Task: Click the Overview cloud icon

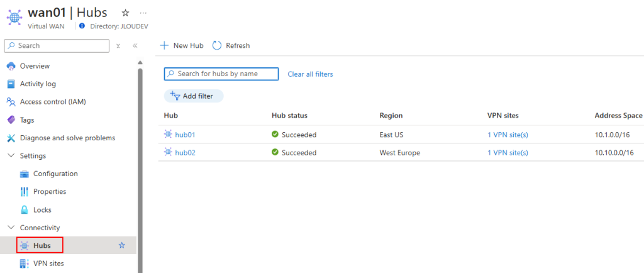Action: pos(11,66)
